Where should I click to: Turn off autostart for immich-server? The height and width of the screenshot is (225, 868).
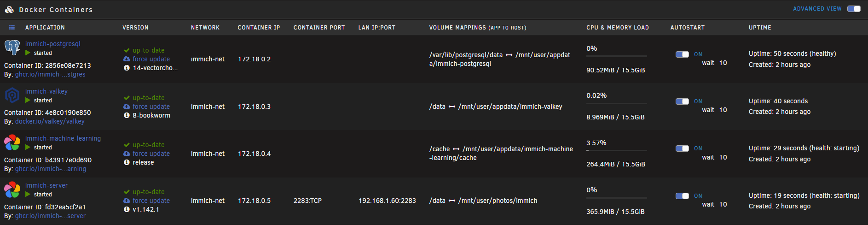point(682,196)
